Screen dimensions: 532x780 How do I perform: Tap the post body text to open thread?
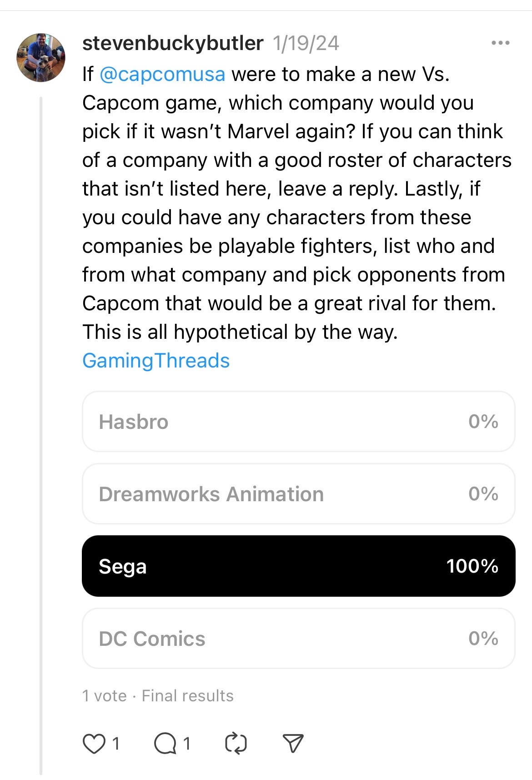[296, 203]
